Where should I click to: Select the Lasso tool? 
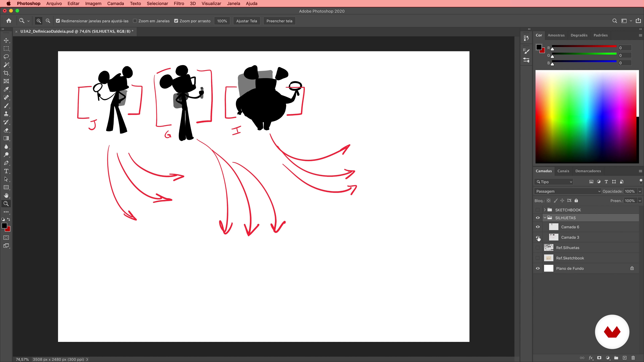[6, 57]
